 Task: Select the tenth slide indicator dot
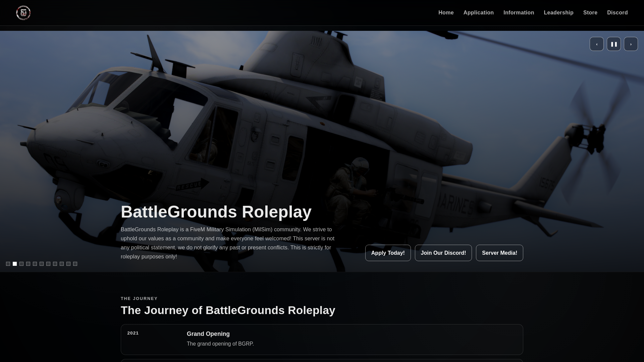68,264
